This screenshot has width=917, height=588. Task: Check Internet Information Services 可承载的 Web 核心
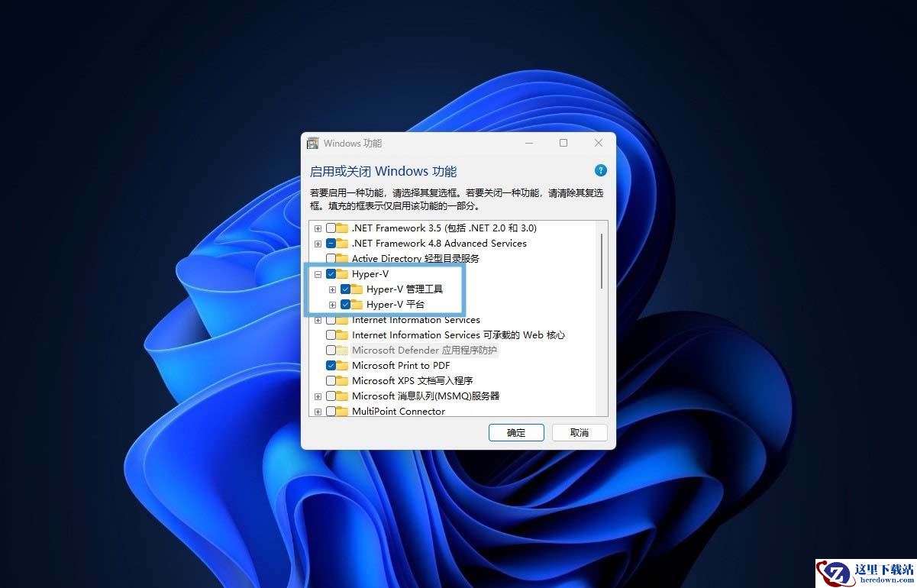click(331, 334)
